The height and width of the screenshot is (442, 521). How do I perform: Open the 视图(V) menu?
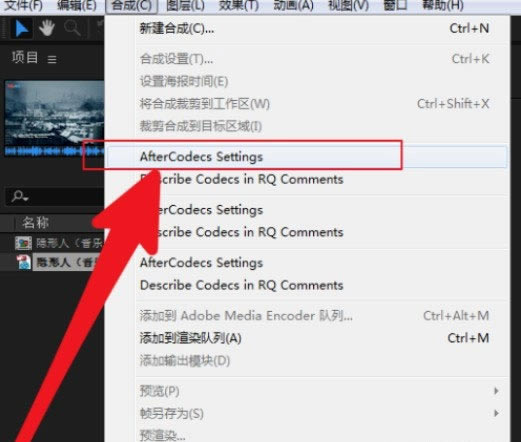[348, 5]
